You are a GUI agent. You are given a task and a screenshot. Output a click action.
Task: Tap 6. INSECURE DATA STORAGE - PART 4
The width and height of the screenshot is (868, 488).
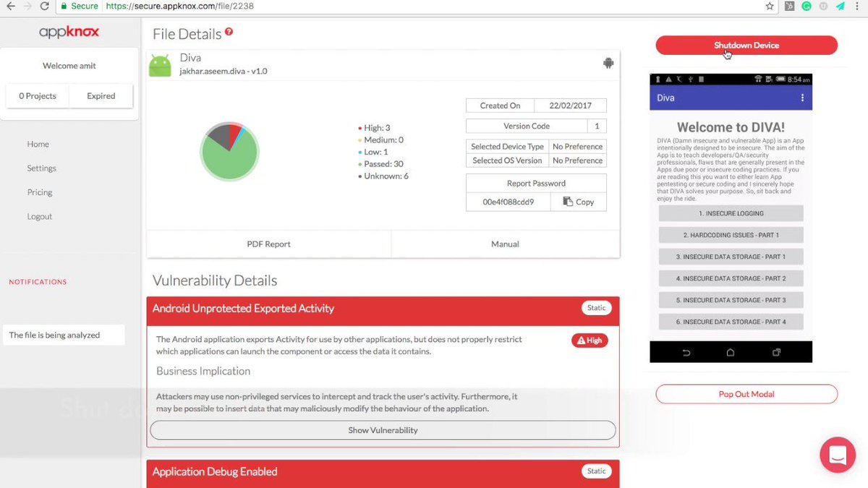pyautogui.click(x=731, y=322)
